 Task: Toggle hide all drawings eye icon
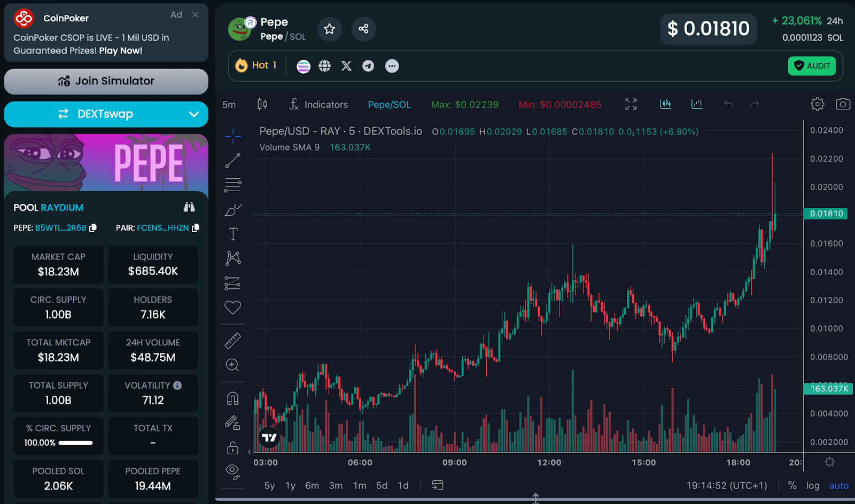point(233,471)
